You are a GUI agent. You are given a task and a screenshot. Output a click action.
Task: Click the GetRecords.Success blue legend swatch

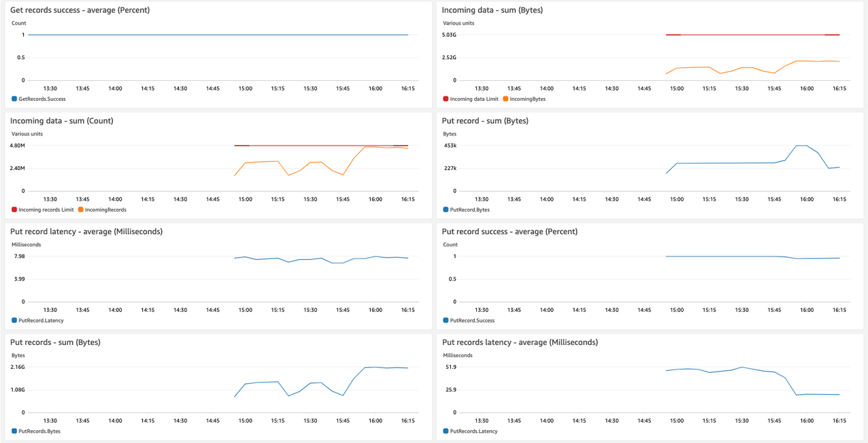[x=14, y=99]
